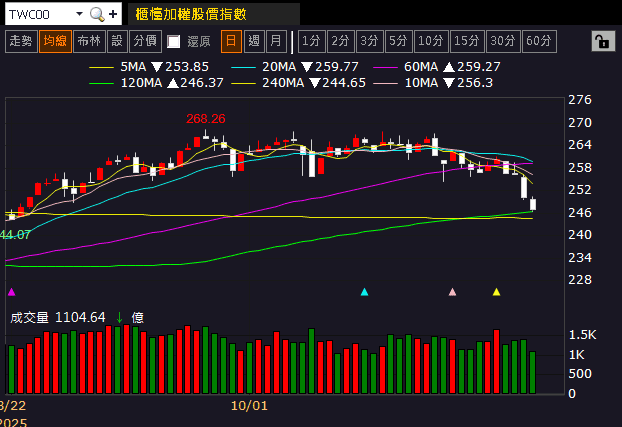Select the 均線 moving average view
Viewport: 622px width, 427px height.
pos(56,41)
